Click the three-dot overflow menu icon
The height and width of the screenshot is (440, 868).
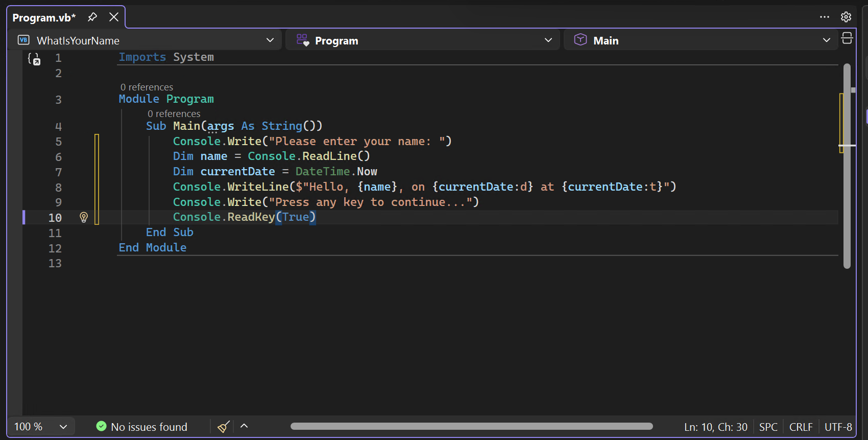(x=825, y=17)
